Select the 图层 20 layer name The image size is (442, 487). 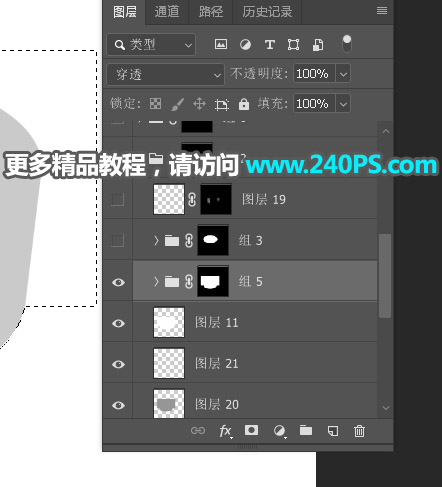point(217,404)
